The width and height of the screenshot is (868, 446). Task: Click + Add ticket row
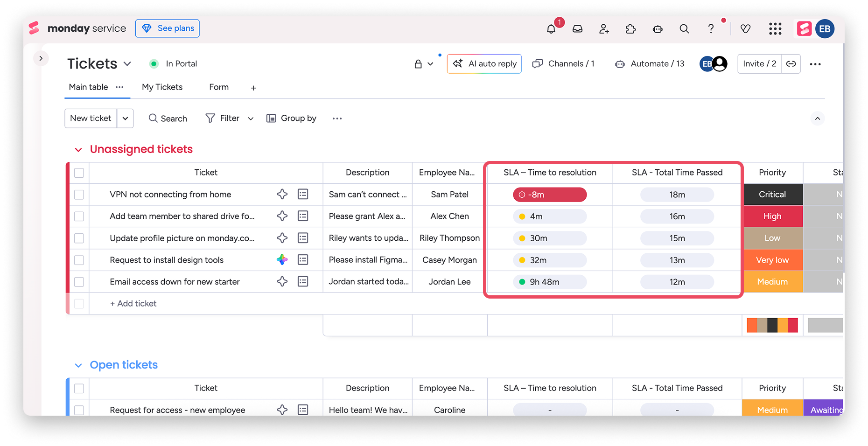point(133,304)
